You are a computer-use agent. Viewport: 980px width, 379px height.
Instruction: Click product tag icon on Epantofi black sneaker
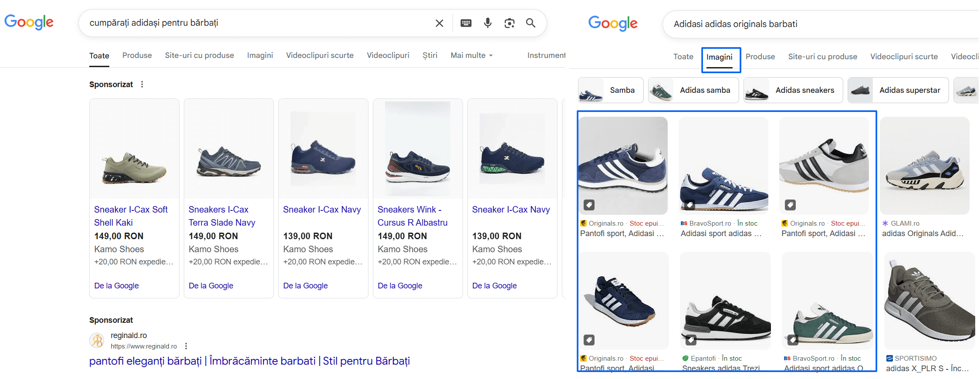(691, 340)
